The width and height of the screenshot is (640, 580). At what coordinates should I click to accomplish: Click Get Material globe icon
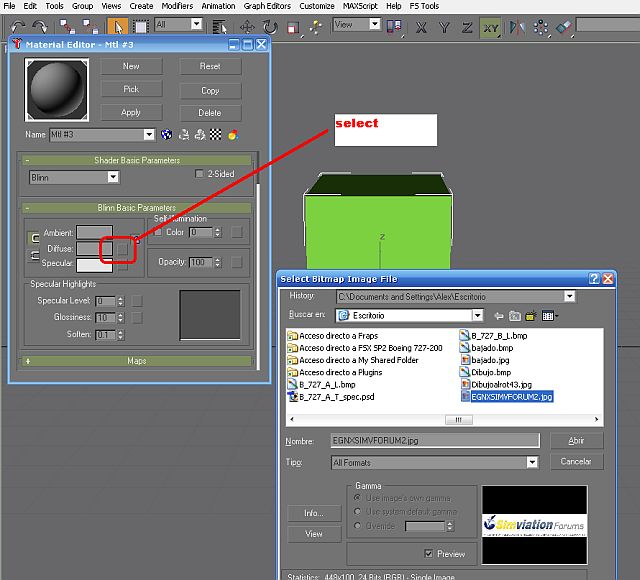click(167, 134)
